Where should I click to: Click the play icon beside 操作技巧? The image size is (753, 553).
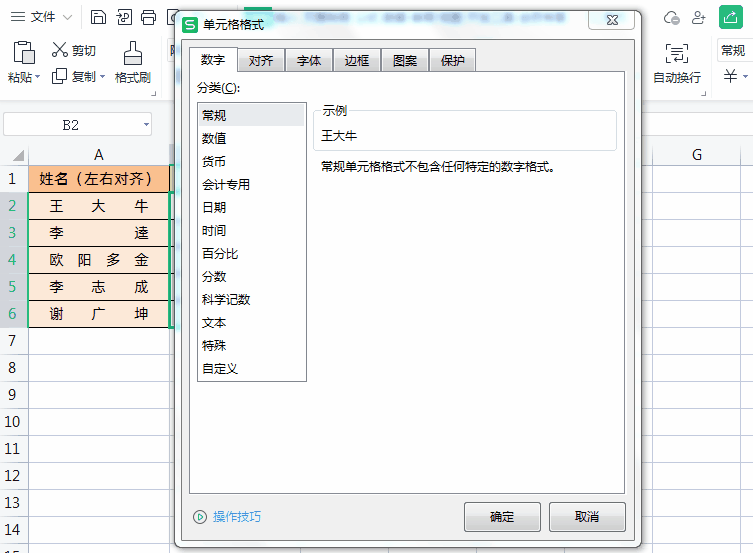[200, 517]
